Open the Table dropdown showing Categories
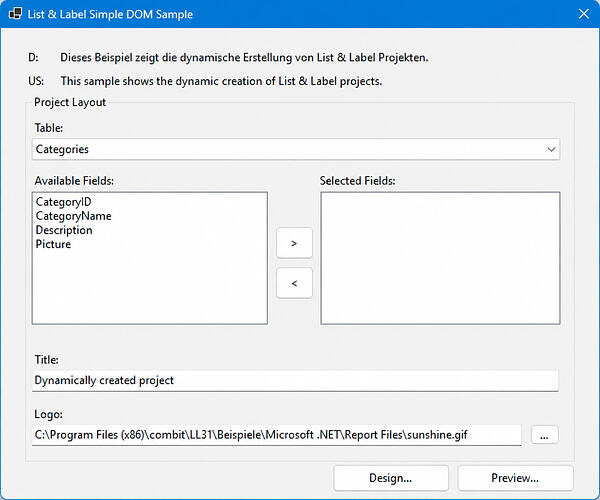This screenshot has width=600, height=500. coord(296,149)
